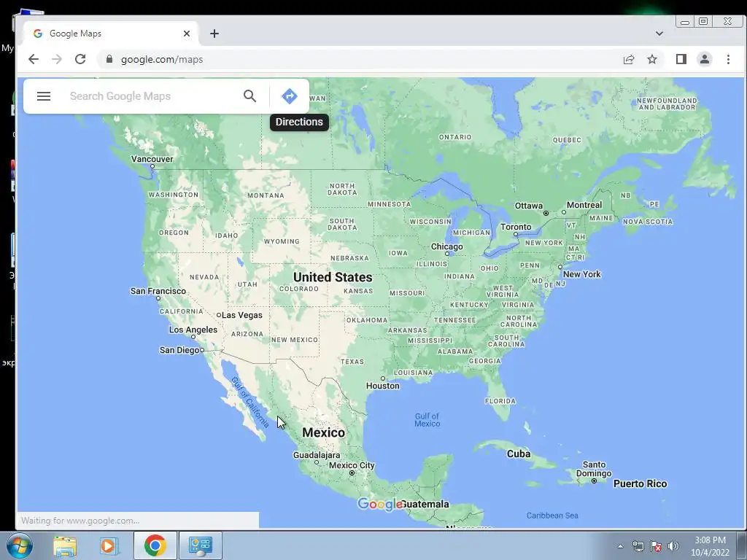Click the search magnifier icon

[x=249, y=96]
